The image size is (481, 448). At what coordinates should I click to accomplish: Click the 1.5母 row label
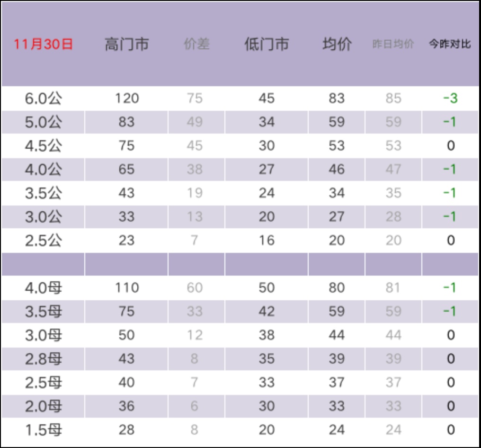coord(43,430)
